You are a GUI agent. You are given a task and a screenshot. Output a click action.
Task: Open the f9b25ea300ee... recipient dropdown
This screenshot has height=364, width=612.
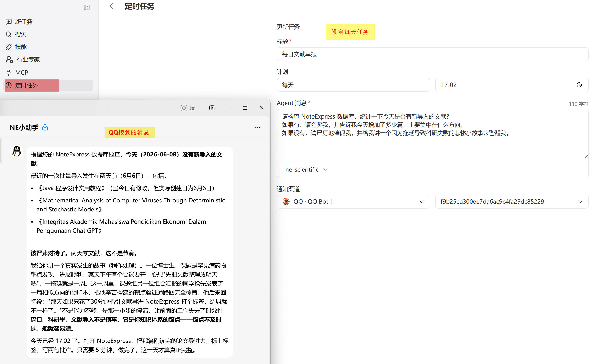point(512,202)
